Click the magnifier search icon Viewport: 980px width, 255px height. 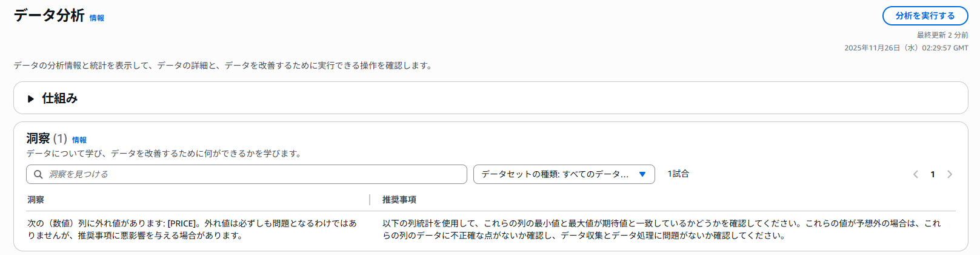click(x=38, y=174)
